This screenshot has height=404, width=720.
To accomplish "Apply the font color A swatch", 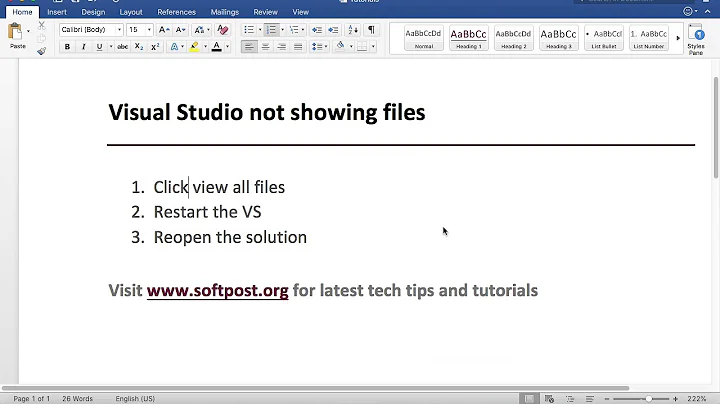I will tap(217, 46).
